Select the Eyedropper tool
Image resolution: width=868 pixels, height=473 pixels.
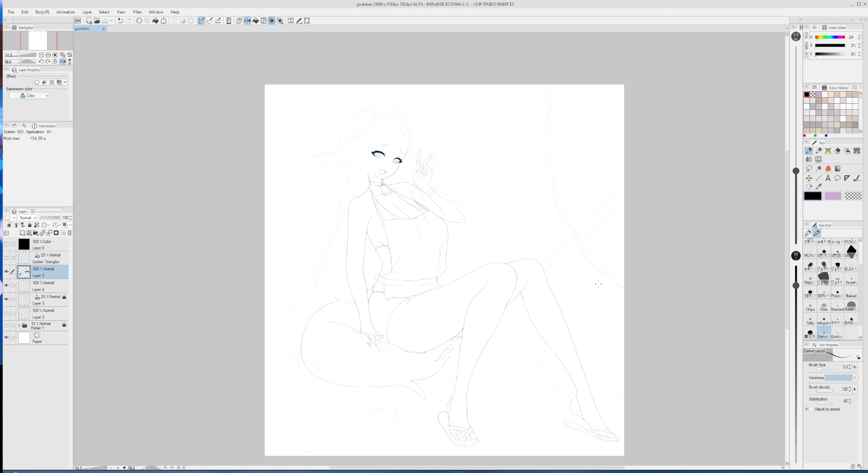[819, 187]
